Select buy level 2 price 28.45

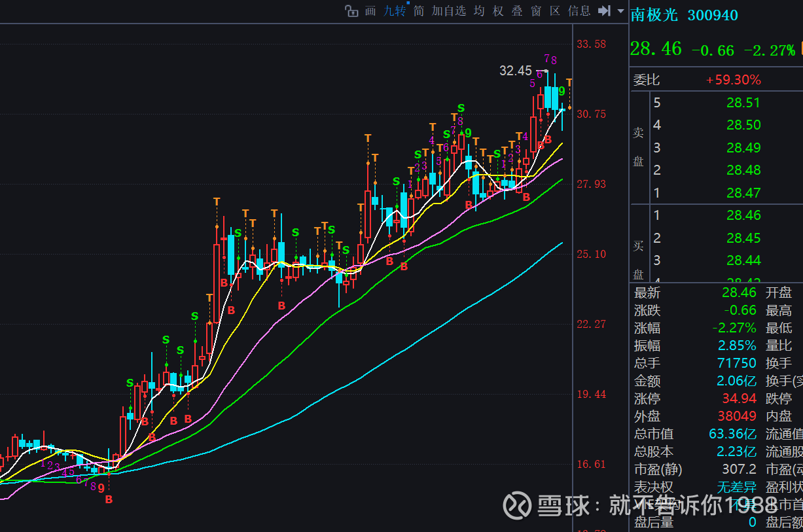tap(743, 238)
